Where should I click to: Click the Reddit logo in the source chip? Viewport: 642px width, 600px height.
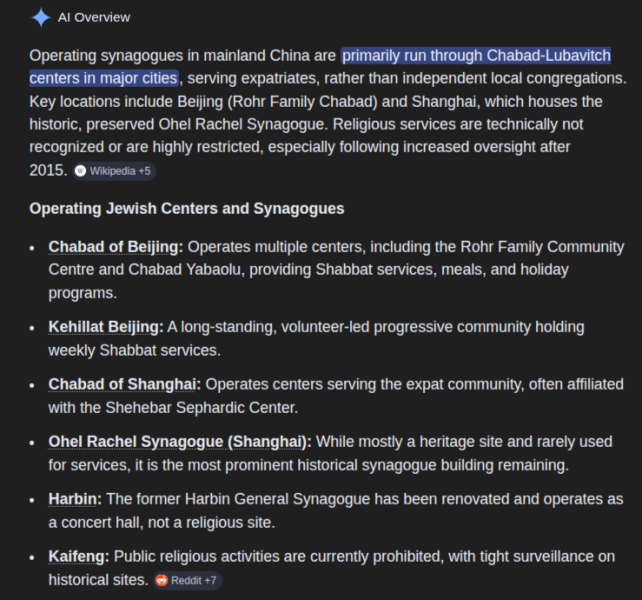(x=162, y=580)
